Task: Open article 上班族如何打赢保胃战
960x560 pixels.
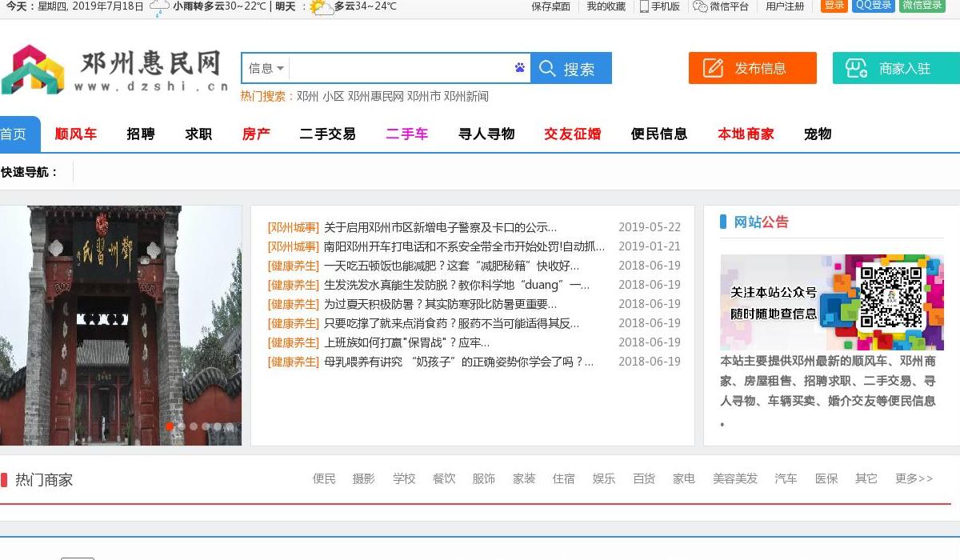Action: (x=406, y=342)
